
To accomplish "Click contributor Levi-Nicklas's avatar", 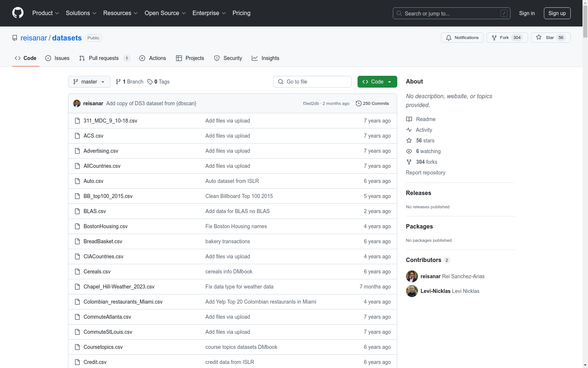I will pos(412,291).
